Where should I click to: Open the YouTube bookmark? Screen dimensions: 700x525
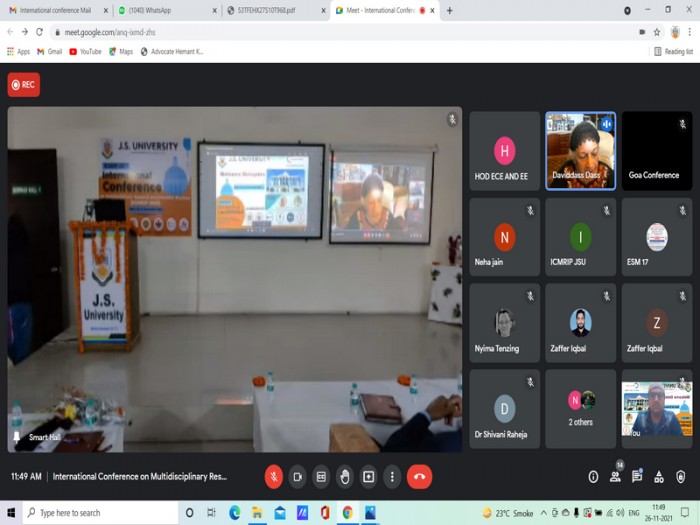85,52
